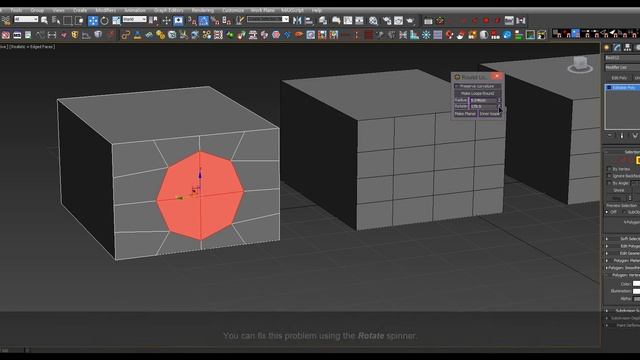The height and width of the screenshot is (360, 640).
Task: Click the Select and Manipulate crosshair icon
Action: [x=167, y=20]
